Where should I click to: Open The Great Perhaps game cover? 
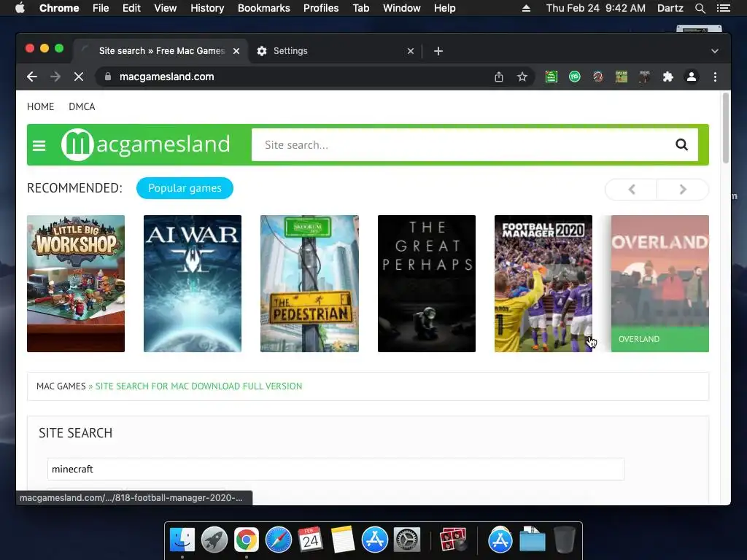[426, 284]
